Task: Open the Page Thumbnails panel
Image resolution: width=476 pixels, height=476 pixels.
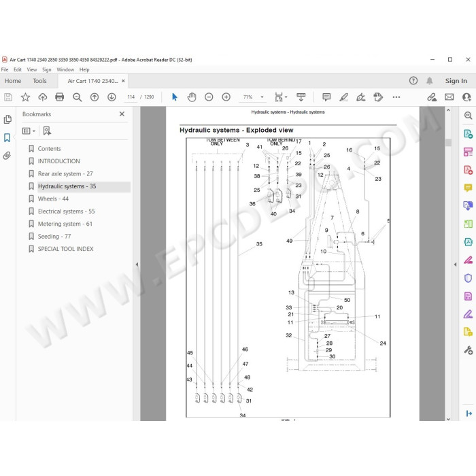Action: (x=7, y=120)
